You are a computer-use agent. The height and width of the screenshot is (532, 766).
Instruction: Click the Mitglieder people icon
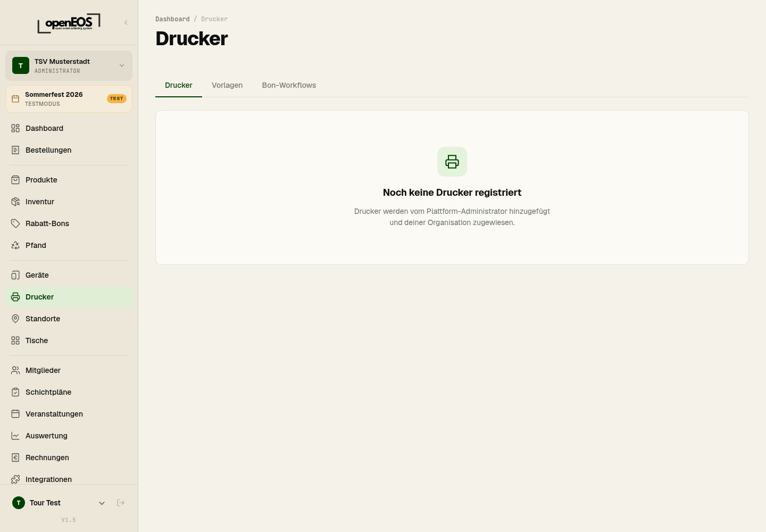pos(15,370)
